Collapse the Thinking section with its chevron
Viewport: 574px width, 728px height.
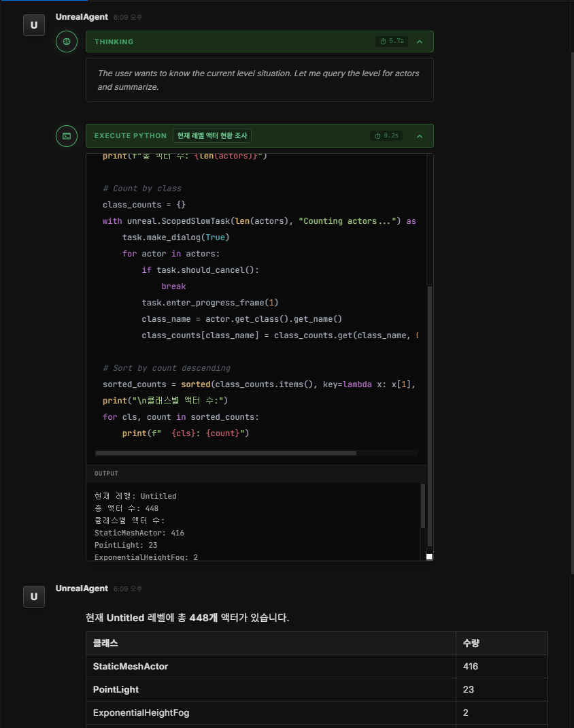click(x=420, y=42)
